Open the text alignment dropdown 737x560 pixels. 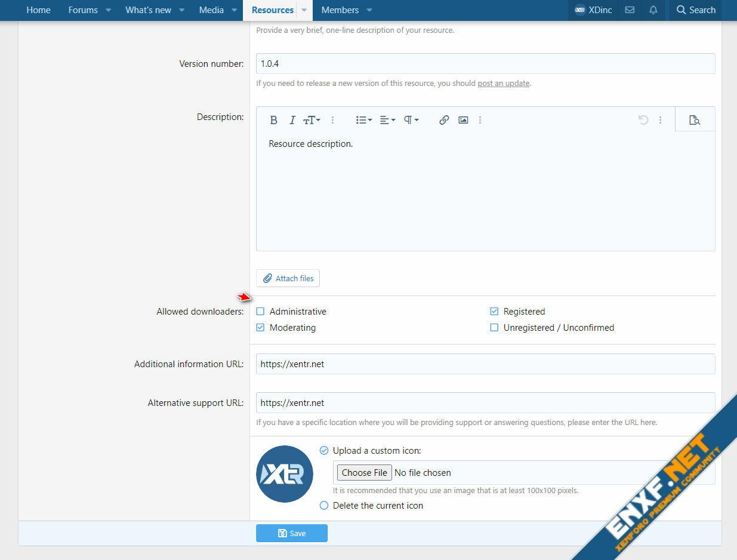(387, 120)
